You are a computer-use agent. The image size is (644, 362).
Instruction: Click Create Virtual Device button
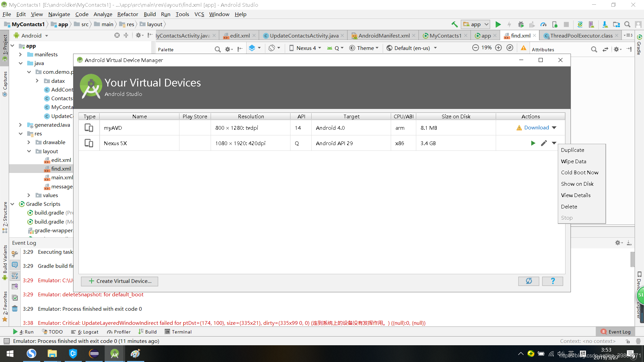click(119, 281)
